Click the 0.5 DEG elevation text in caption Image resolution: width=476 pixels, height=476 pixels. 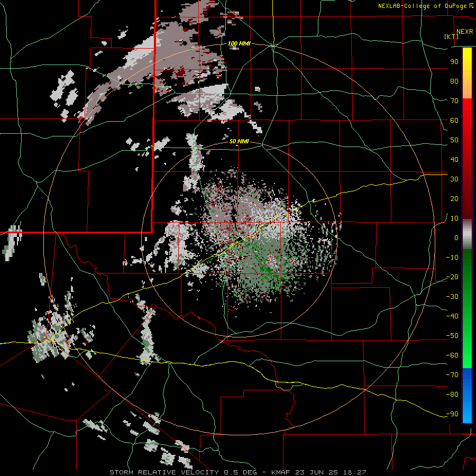240,472
